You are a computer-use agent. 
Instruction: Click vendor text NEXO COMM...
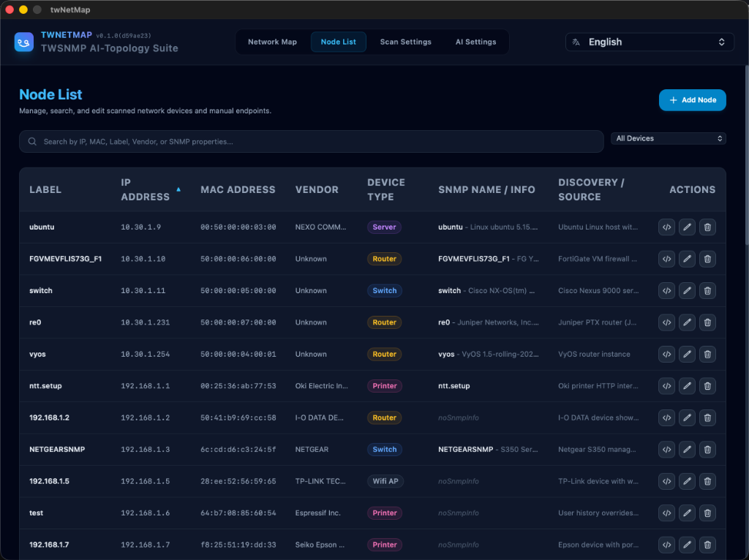(320, 227)
